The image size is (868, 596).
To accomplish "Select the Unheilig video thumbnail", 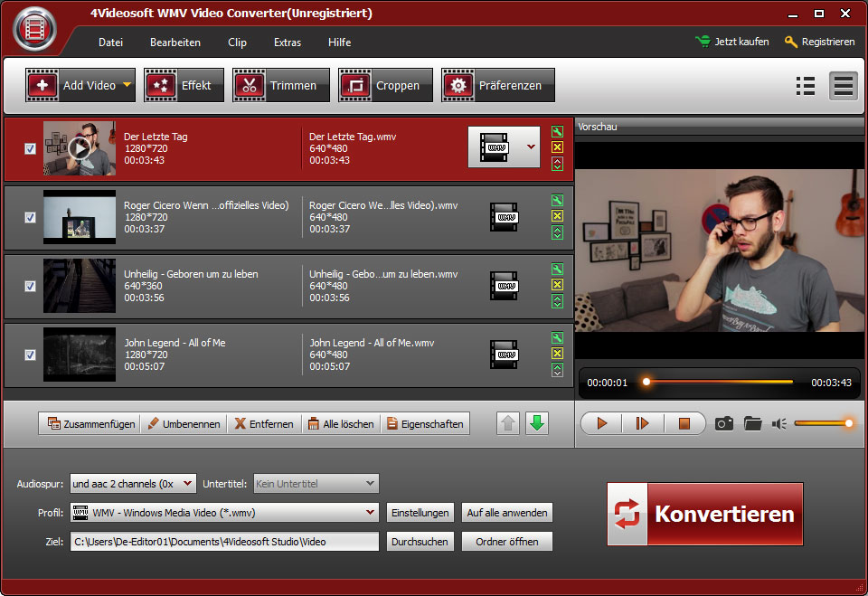I will click(x=80, y=286).
